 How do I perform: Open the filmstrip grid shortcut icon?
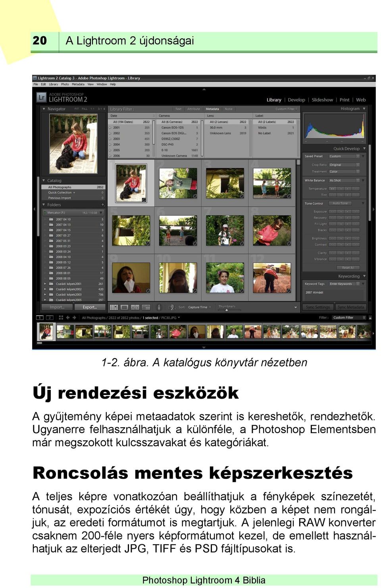click(x=61, y=318)
